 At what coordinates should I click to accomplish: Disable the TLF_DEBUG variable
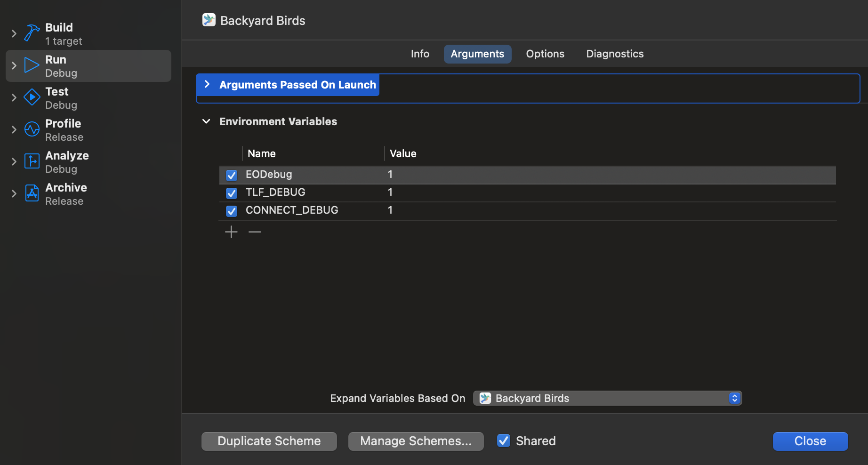[231, 193]
